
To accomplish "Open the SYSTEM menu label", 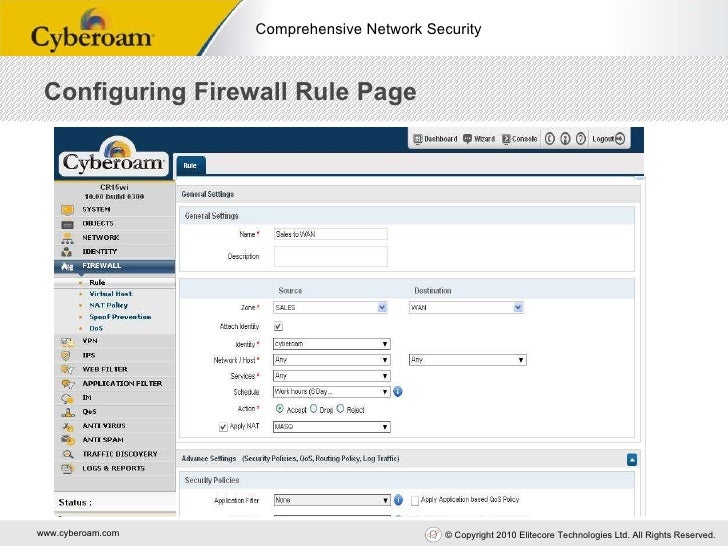I will 97,209.
